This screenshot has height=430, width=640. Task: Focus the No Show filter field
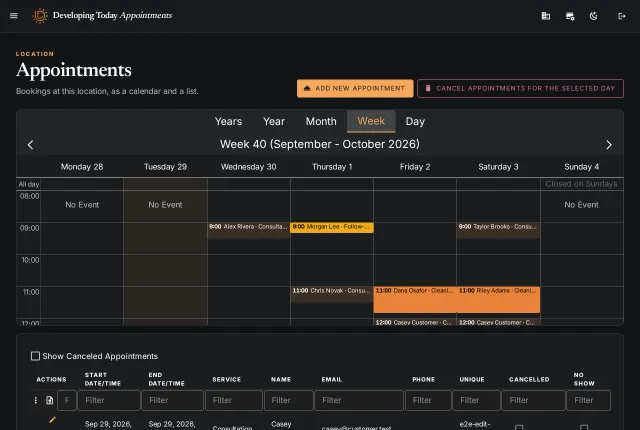point(589,400)
